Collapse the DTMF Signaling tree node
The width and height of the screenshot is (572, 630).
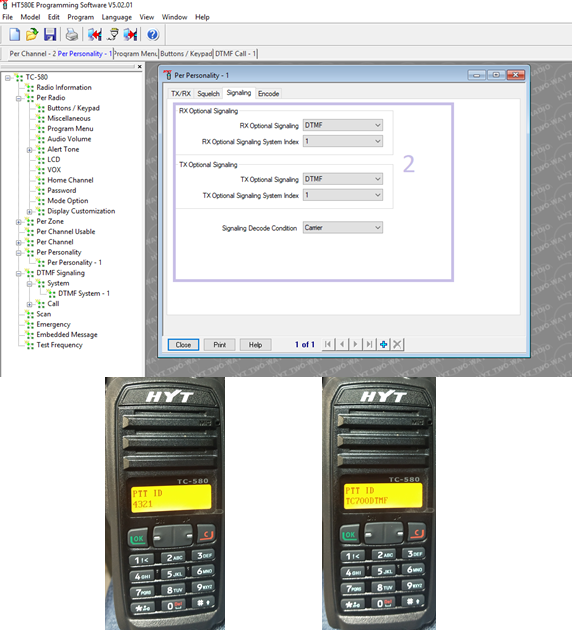pos(18,273)
